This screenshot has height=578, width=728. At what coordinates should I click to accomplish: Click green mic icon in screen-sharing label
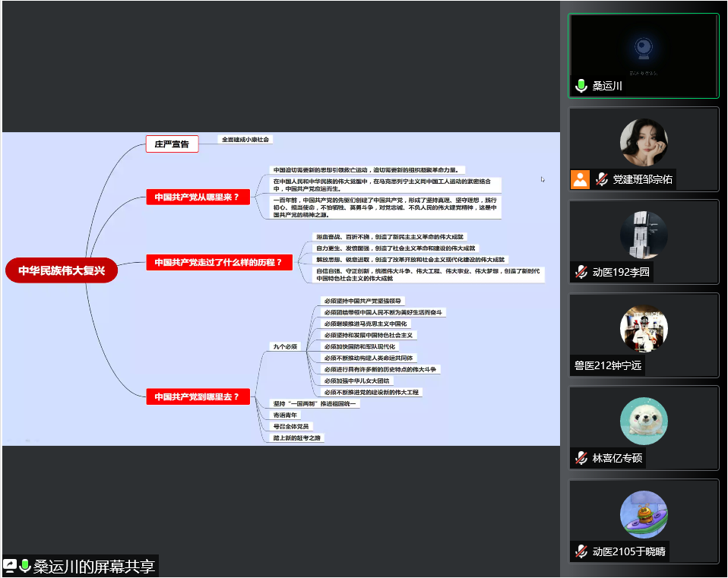(x=24, y=566)
